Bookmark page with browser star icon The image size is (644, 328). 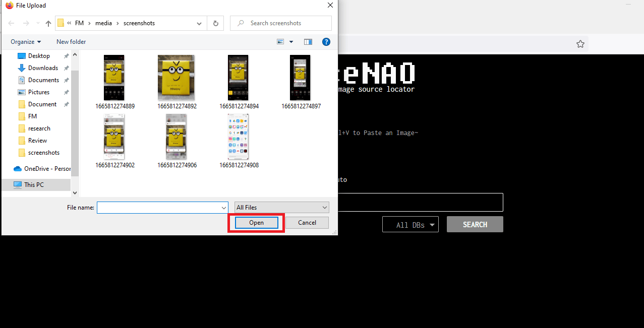tap(580, 44)
